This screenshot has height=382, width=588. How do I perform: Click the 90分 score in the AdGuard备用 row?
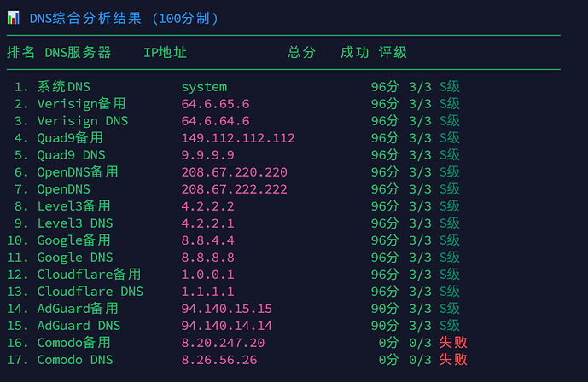(385, 309)
